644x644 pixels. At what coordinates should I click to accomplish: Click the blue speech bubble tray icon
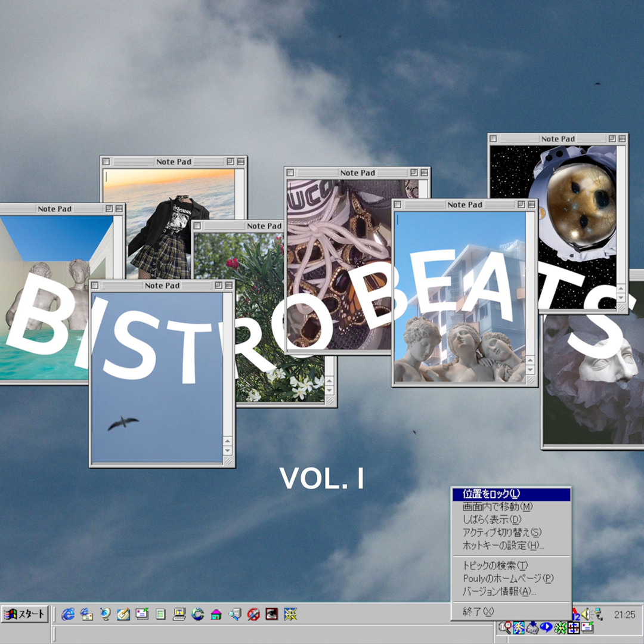coord(546,627)
